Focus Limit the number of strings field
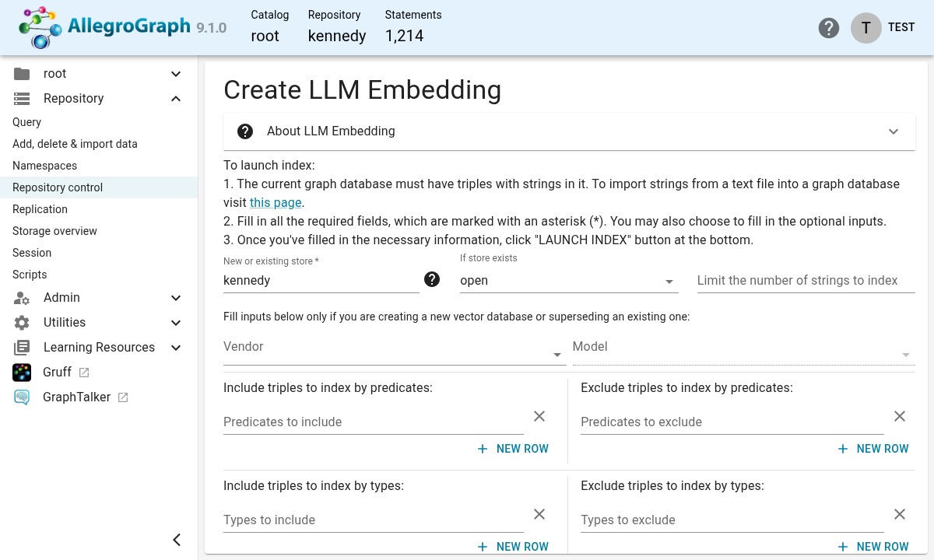 [x=806, y=281]
